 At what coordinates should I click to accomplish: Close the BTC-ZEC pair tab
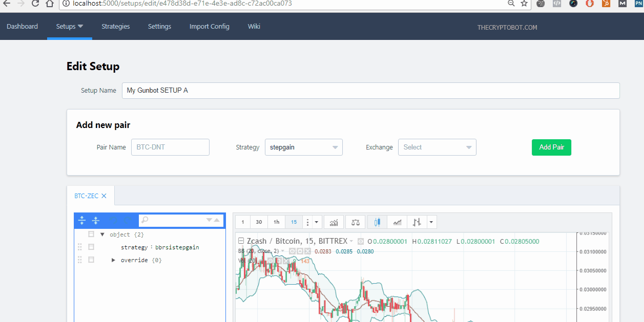click(104, 196)
